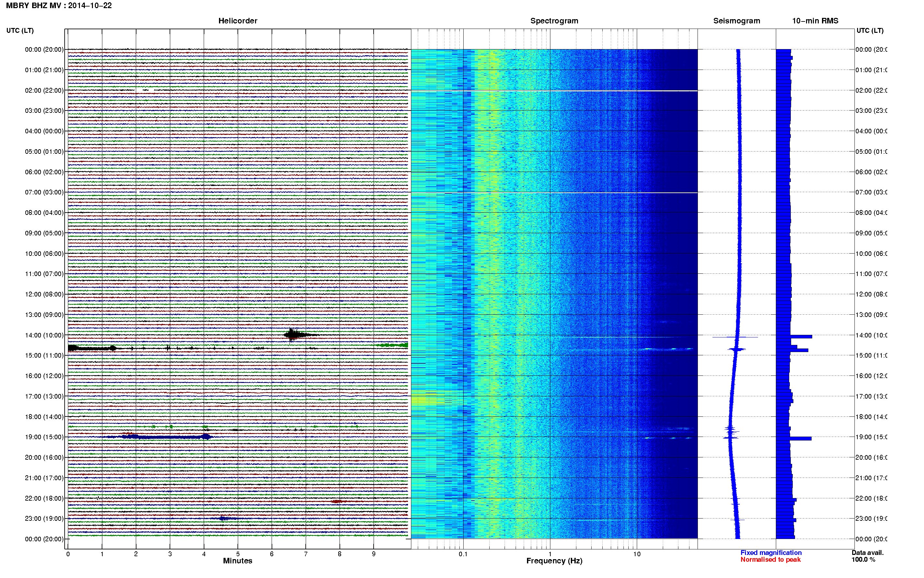The height and width of the screenshot is (578, 924).
Task: Click the left time label '18:00 (14:00)'
Action: point(44,417)
